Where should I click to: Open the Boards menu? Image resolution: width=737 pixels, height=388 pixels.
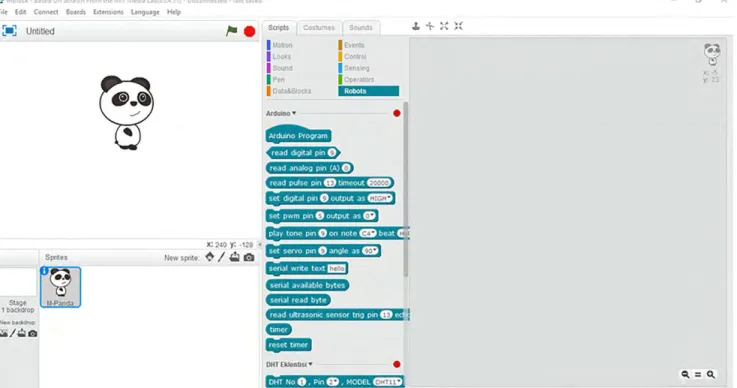coord(76,12)
